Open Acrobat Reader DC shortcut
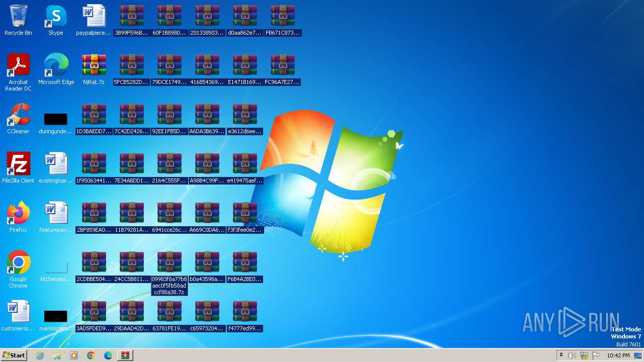 [18, 73]
